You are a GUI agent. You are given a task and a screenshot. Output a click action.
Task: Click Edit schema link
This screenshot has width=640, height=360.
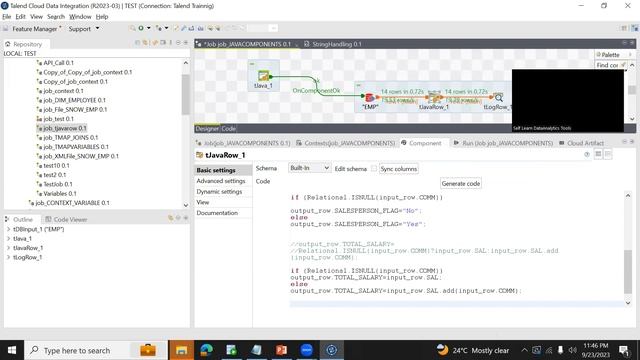coord(350,169)
